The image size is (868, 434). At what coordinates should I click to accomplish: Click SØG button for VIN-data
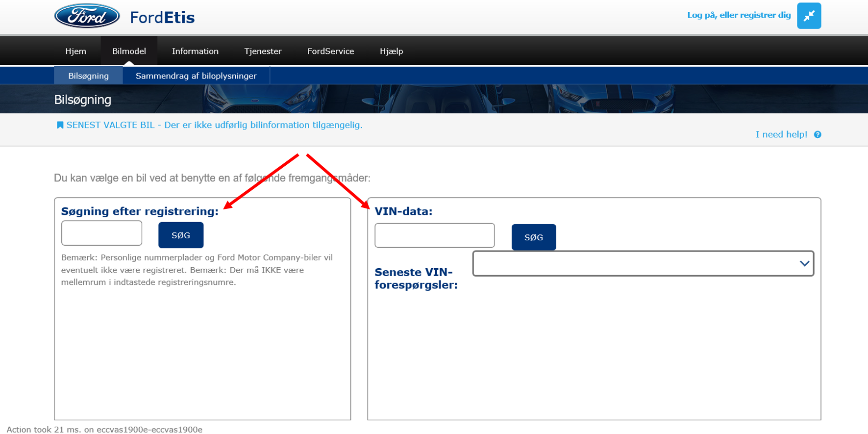(x=534, y=237)
